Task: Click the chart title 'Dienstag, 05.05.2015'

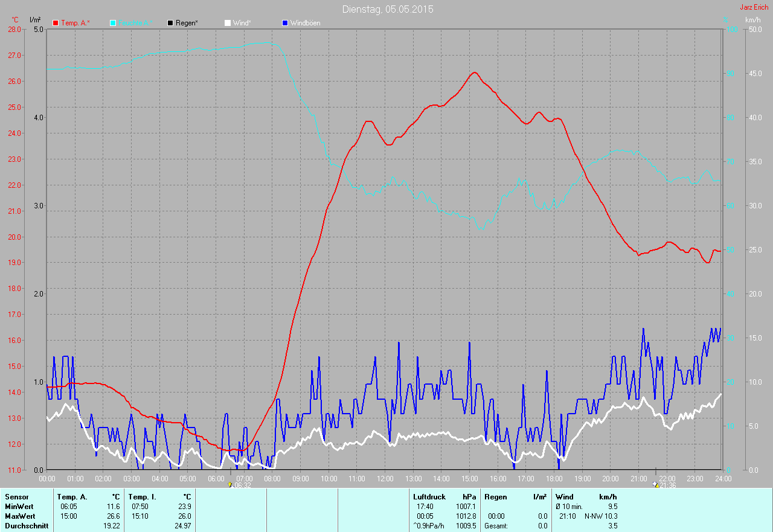Action: (x=388, y=9)
